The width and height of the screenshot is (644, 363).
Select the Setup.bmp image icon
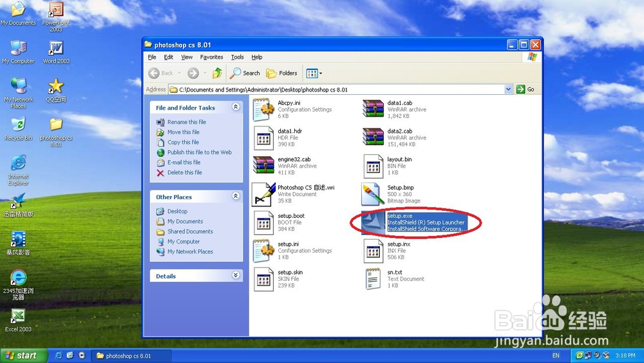pyautogui.click(x=373, y=194)
